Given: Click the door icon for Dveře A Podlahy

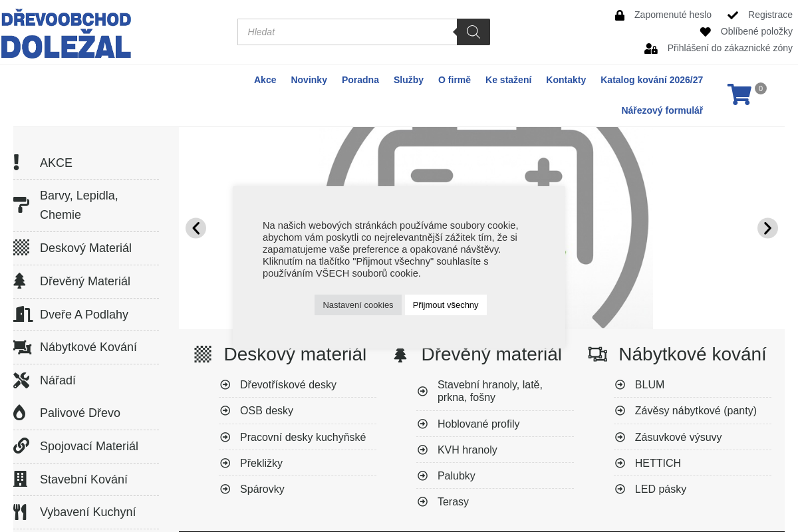Looking at the screenshot, I should pyautogui.click(x=22, y=315).
